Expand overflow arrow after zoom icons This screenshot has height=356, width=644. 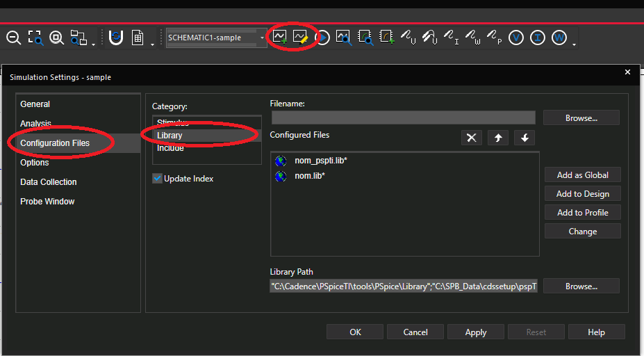point(94,44)
